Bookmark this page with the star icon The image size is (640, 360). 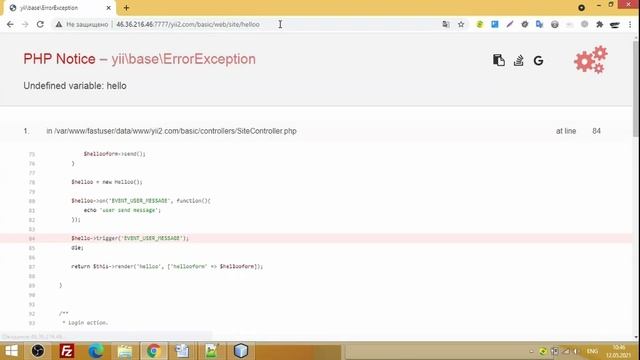click(461, 24)
